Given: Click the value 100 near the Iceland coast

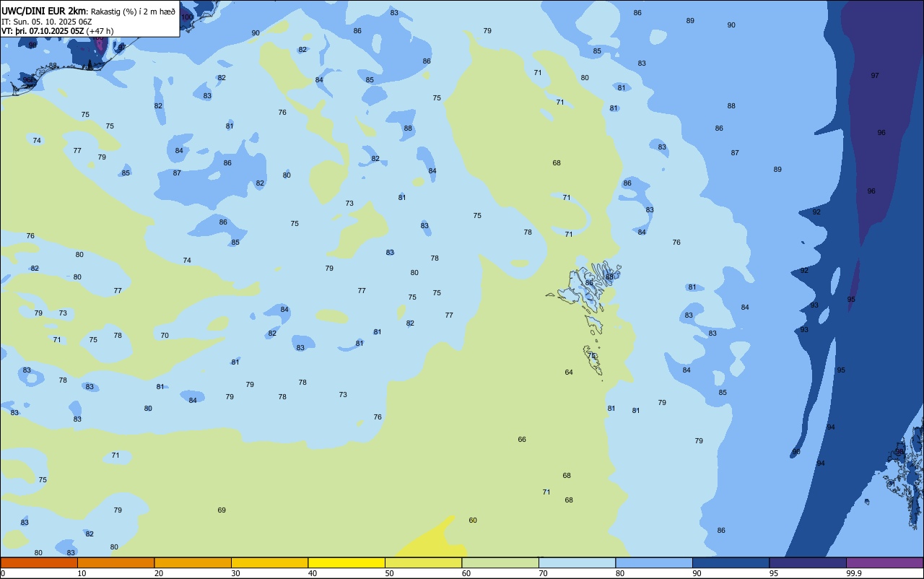Looking at the screenshot, I should point(187,17).
